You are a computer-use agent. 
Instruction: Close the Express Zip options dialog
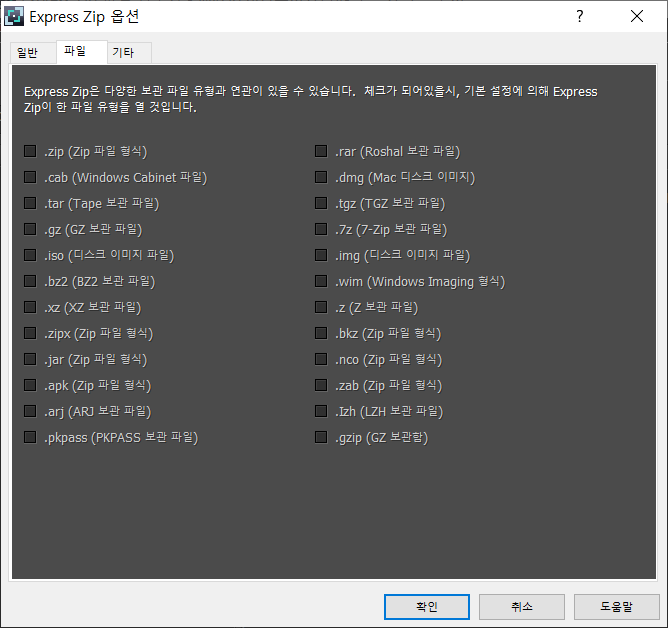click(x=637, y=17)
